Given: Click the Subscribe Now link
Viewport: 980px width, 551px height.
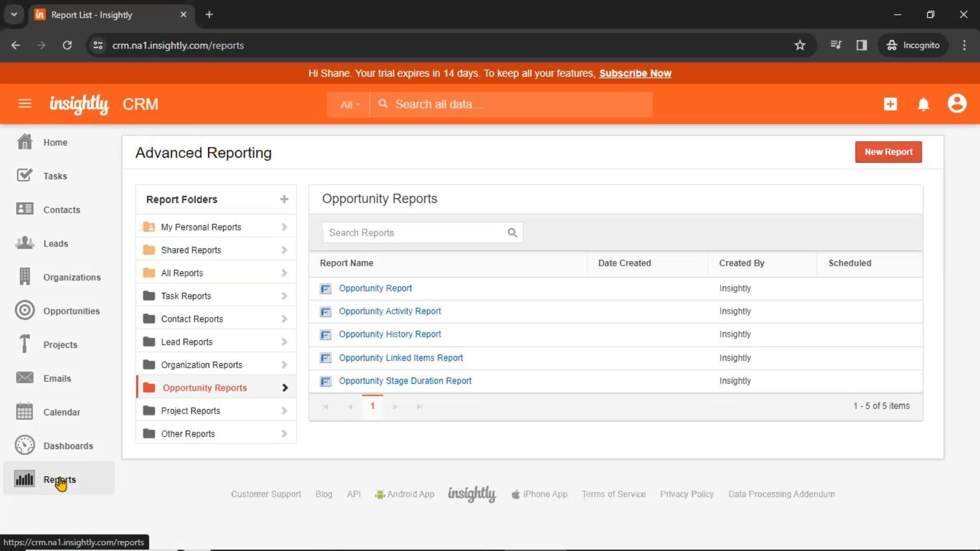Looking at the screenshot, I should pyautogui.click(x=635, y=73).
